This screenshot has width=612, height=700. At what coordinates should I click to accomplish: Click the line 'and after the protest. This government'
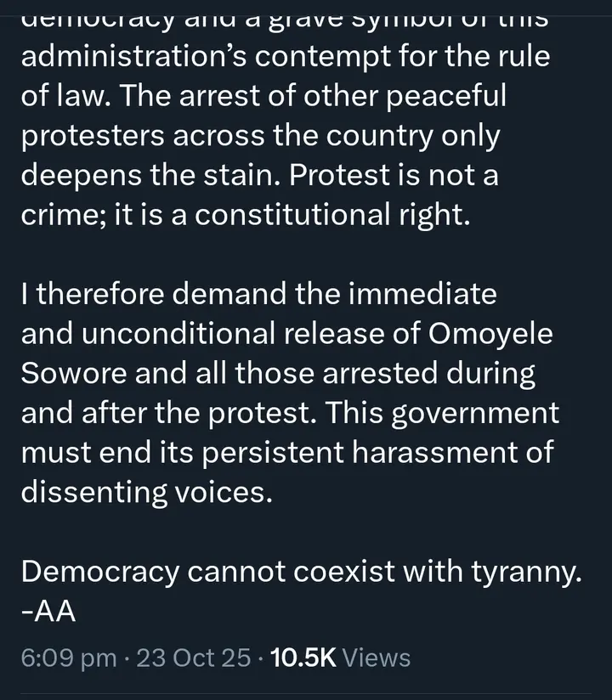(290, 413)
